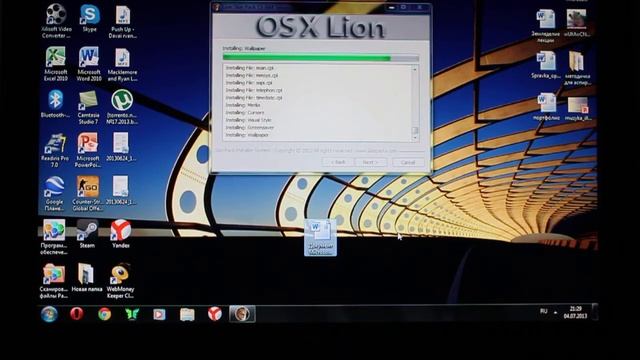This screenshot has height=360, width=640.
Task: Open Readiris Pro 7.0 shortcut
Action: pos(55,150)
